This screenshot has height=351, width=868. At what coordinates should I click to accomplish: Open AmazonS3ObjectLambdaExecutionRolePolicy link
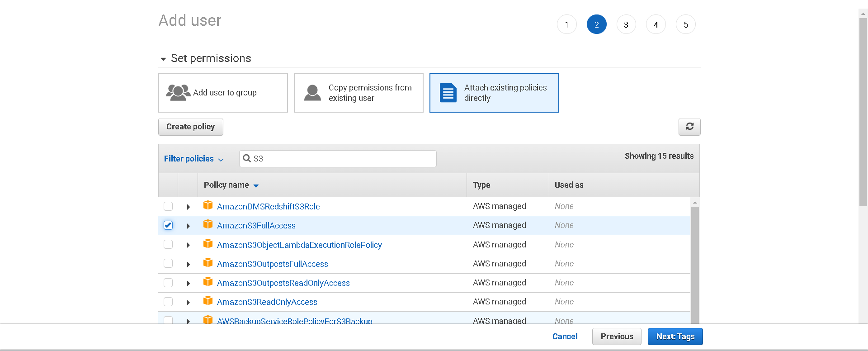click(x=299, y=245)
